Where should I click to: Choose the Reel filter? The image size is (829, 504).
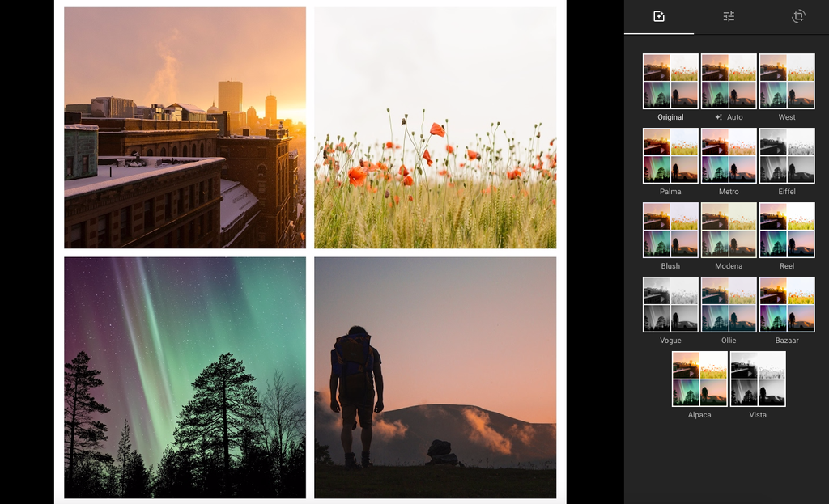coord(787,229)
